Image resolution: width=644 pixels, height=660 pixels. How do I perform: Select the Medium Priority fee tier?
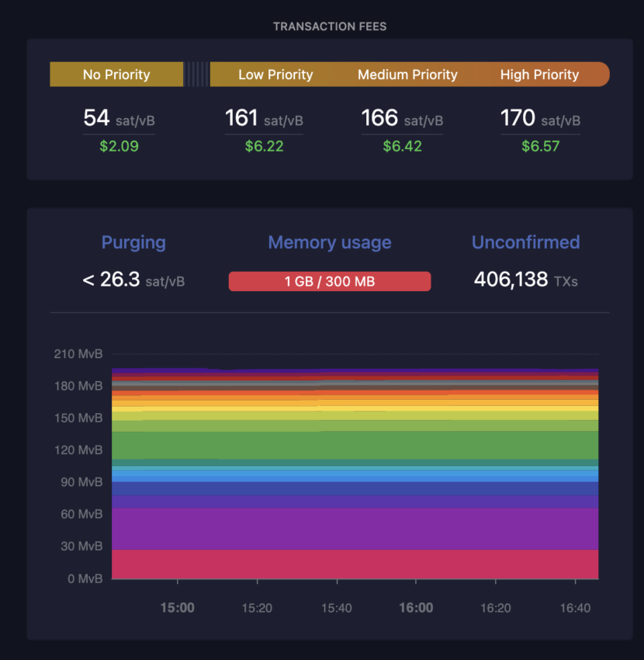click(x=407, y=75)
